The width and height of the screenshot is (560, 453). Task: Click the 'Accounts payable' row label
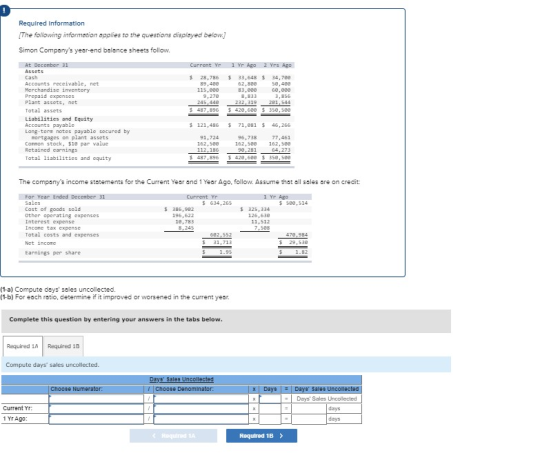(x=50, y=125)
